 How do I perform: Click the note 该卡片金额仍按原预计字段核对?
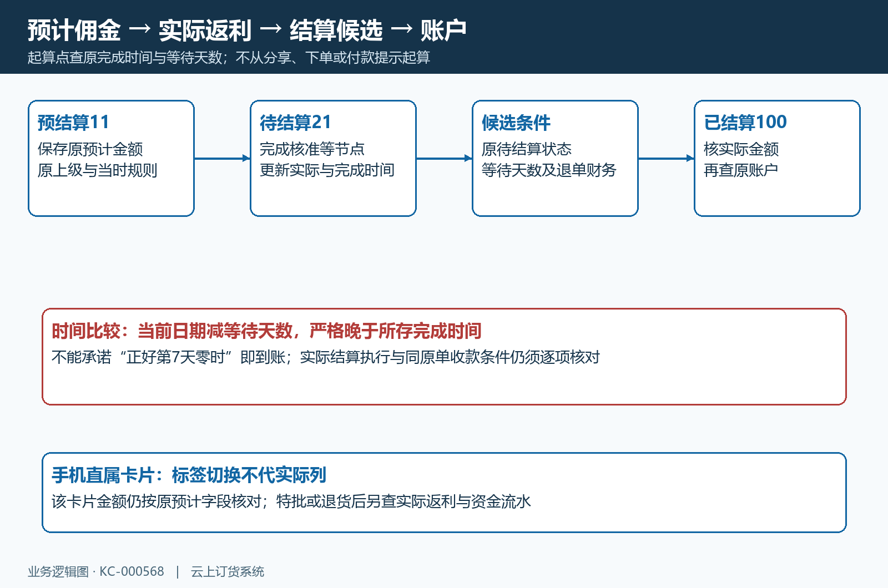[157, 501]
